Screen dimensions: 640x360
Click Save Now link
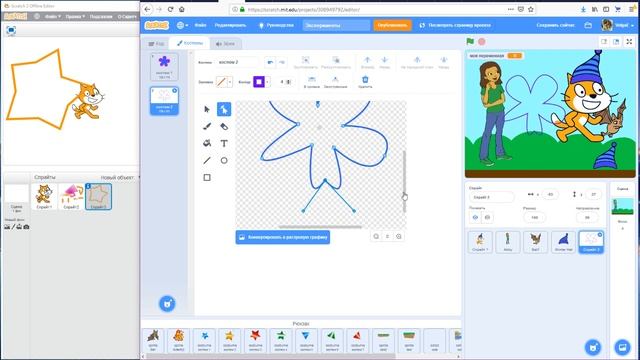point(555,25)
